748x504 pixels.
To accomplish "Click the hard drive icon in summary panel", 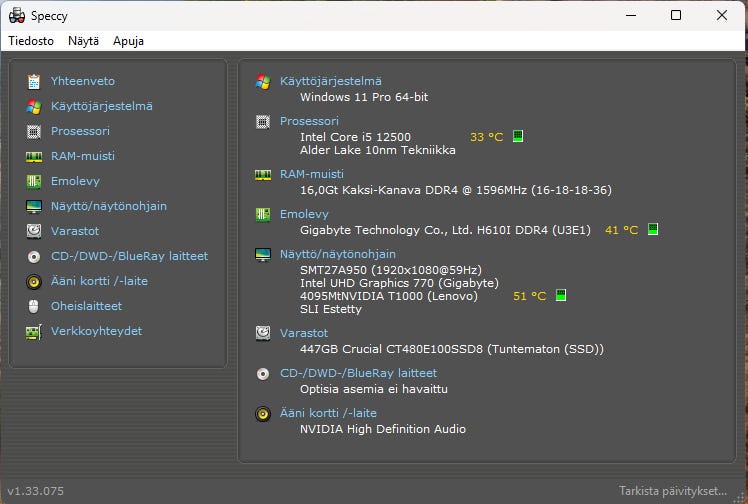I will [x=263, y=333].
